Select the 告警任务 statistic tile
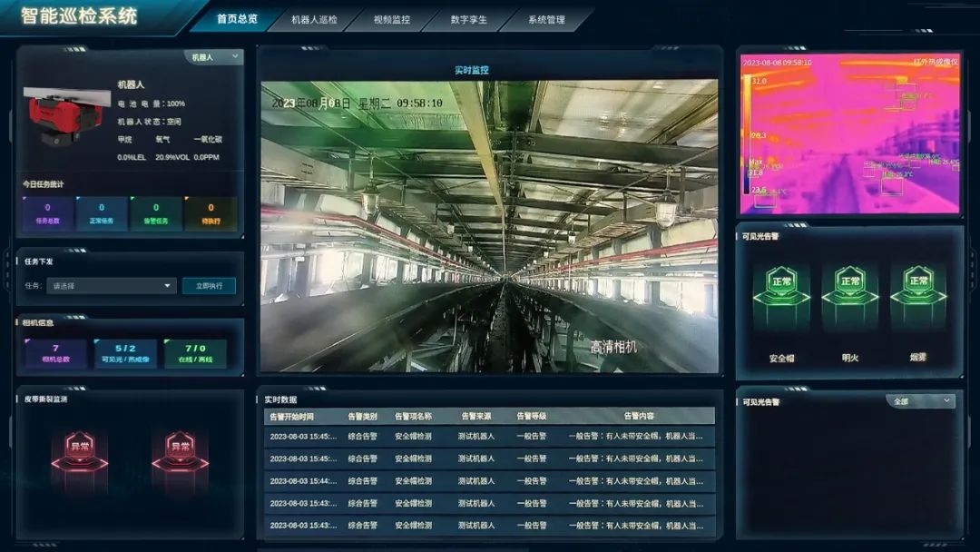980x552 pixels. tap(156, 213)
